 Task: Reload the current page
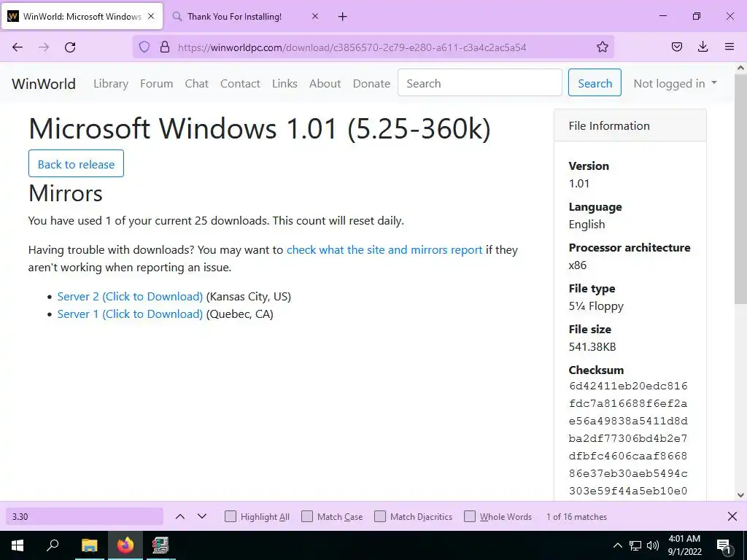point(70,47)
